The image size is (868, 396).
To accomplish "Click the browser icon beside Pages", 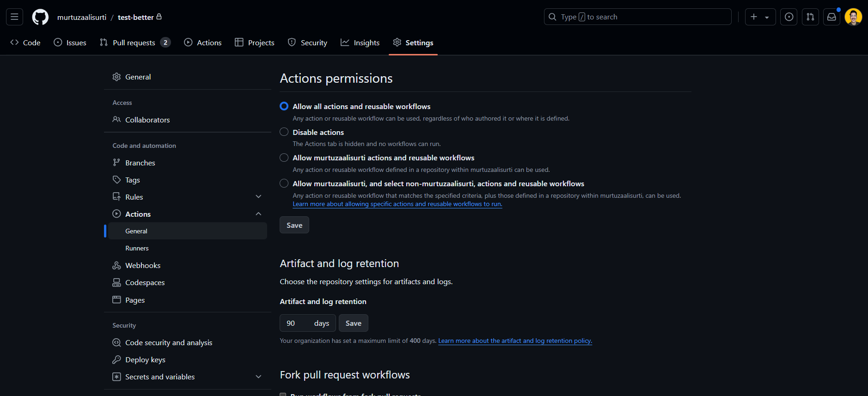I will 116,300.
